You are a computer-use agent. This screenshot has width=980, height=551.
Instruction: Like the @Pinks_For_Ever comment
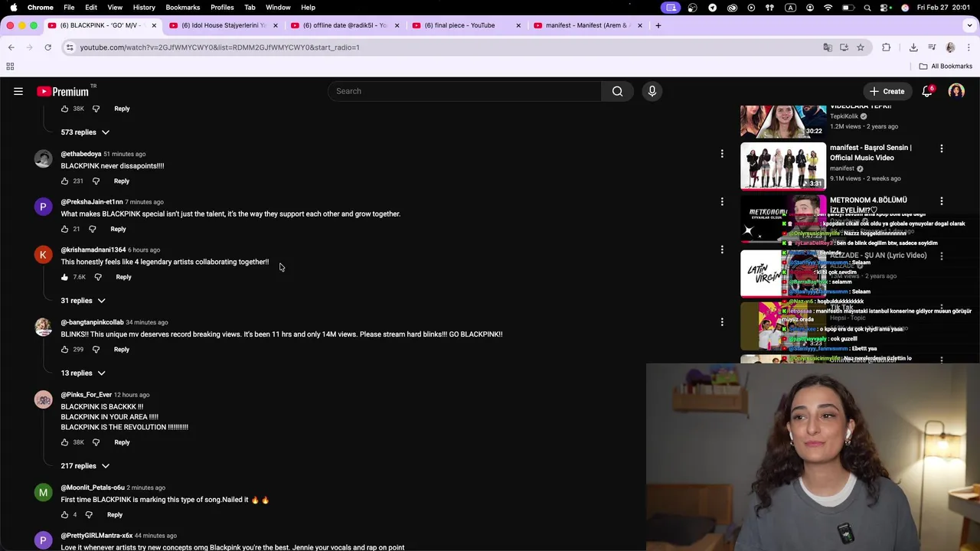[x=65, y=442]
